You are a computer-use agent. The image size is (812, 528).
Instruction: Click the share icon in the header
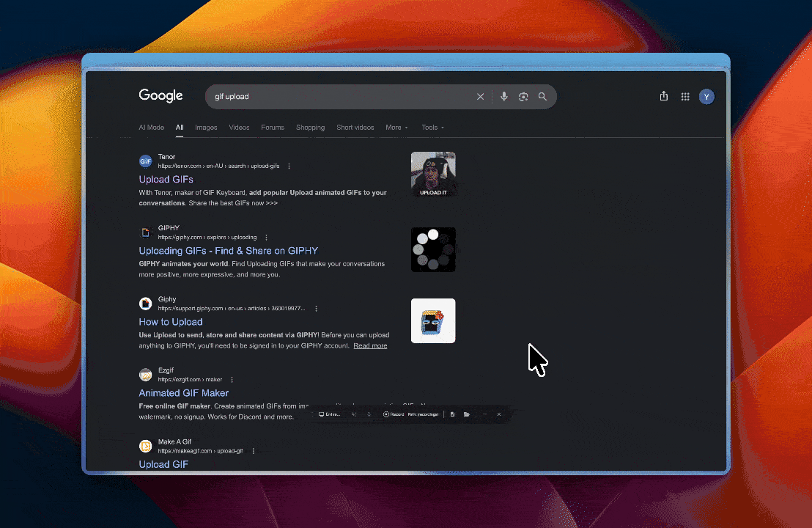pos(663,96)
